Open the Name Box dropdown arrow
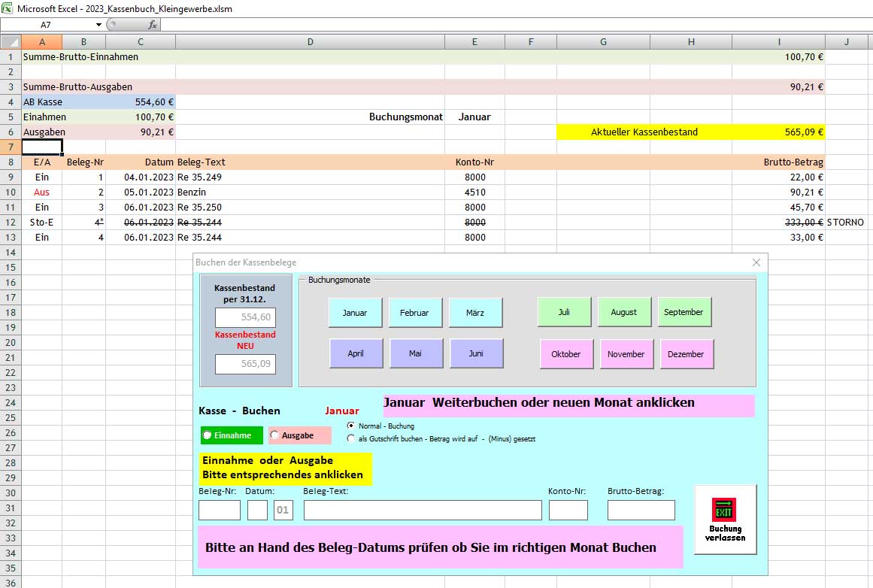 coord(98,25)
